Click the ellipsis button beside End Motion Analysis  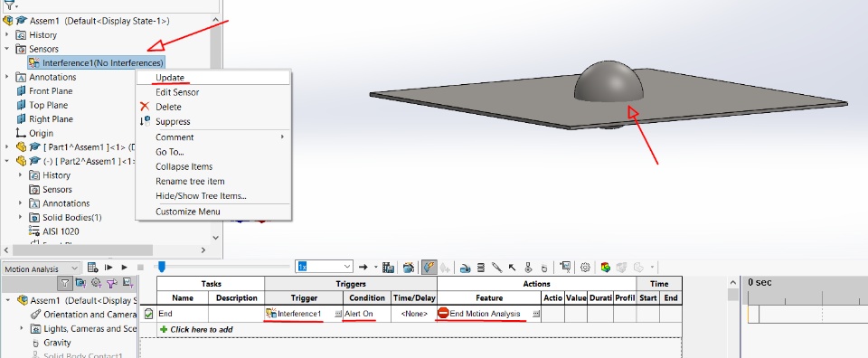(x=536, y=314)
